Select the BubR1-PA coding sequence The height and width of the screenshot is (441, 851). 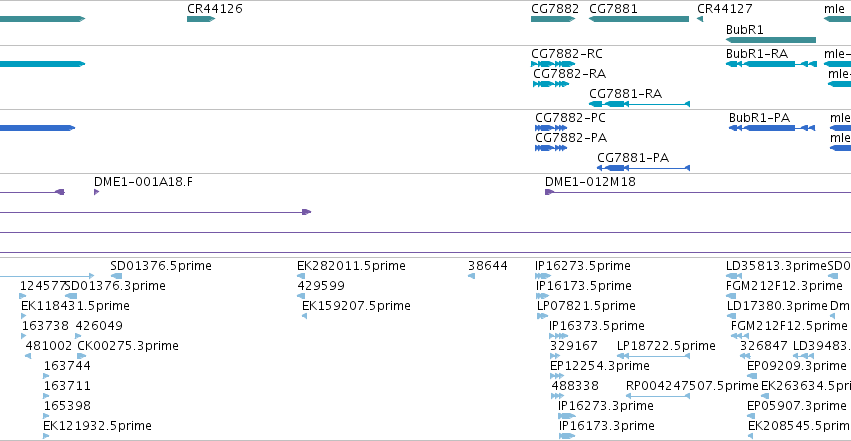[x=772, y=128]
